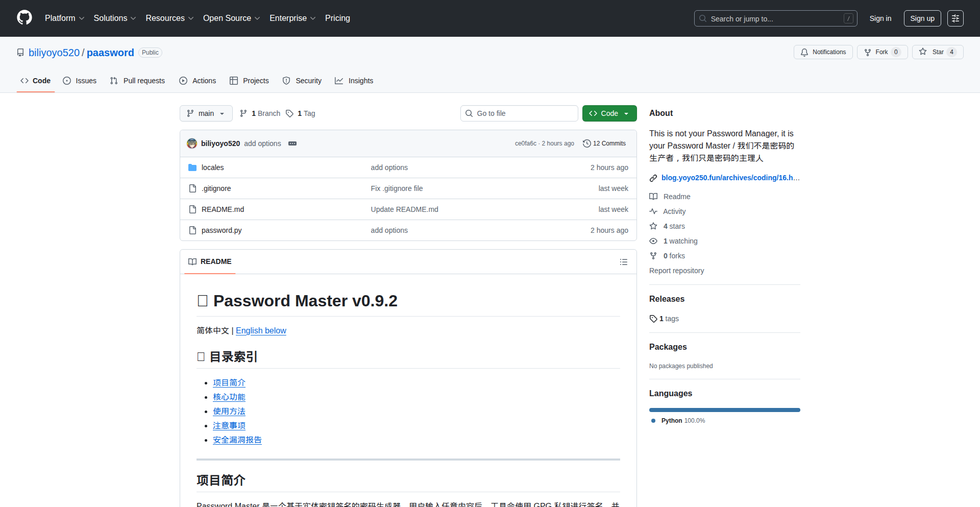The height and width of the screenshot is (507, 980).
Task: Switch to the Security tab
Action: coord(302,81)
